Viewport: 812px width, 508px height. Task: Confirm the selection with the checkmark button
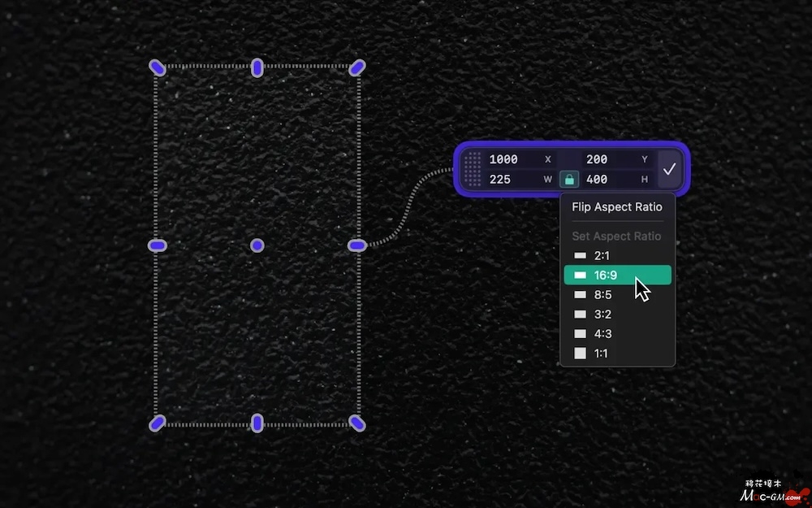point(669,169)
